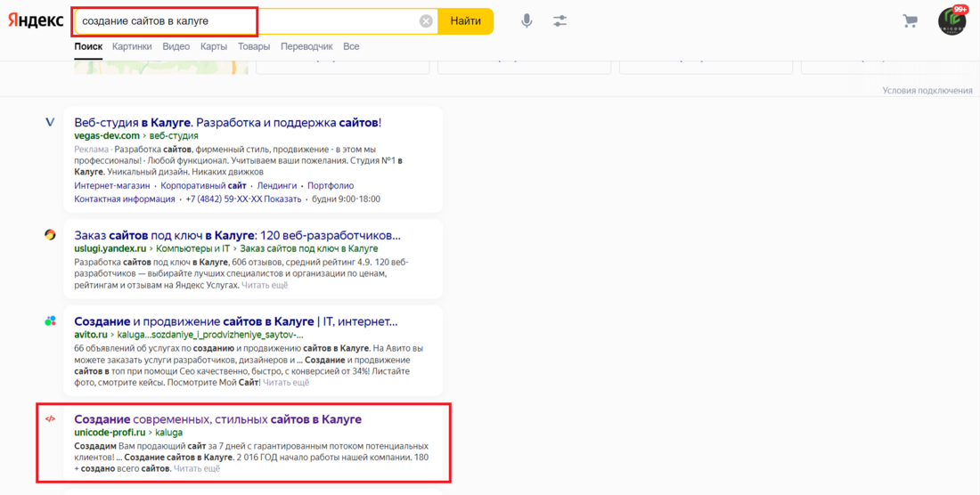The image size is (980, 495).
Task: Click the unicode-profi.ru code favicon
Action: coord(50,418)
